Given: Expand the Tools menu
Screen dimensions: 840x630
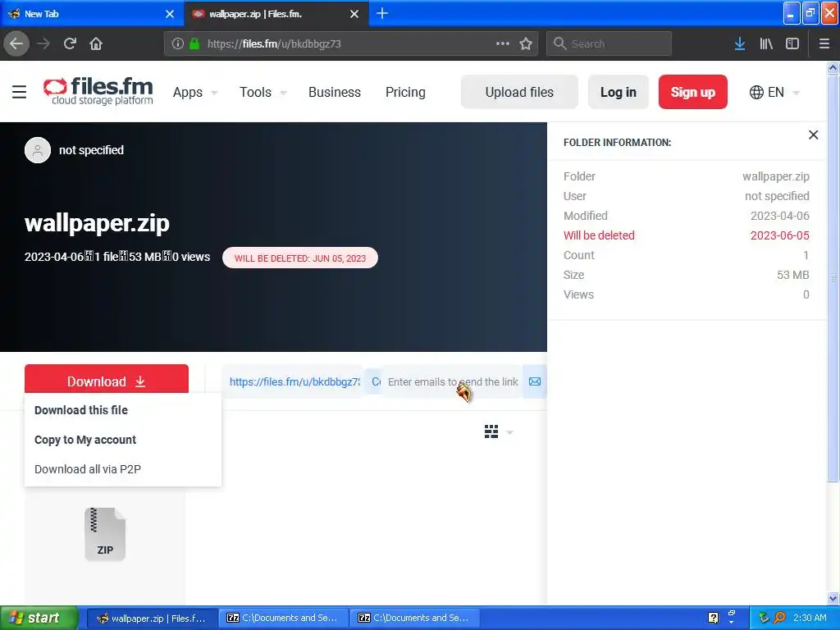Looking at the screenshot, I should tap(262, 92).
